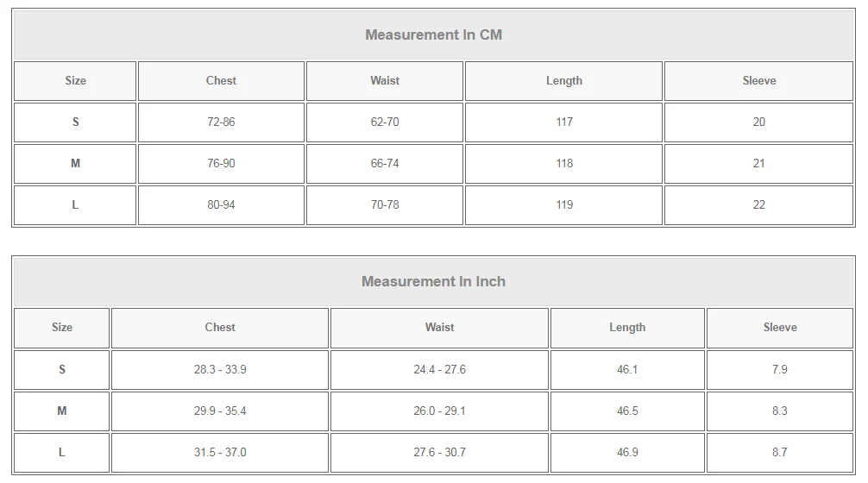Click the chest value 31.5 - 37.0 cell
The image size is (868, 483).
tap(220, 453)
